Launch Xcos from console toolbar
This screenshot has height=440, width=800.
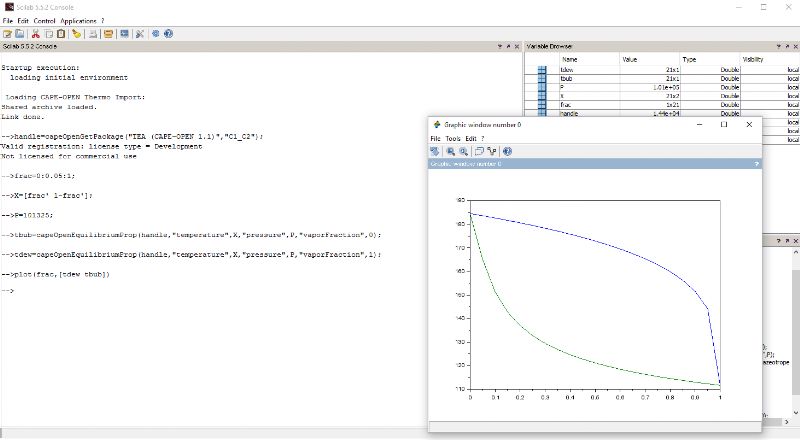coord(124,34)
